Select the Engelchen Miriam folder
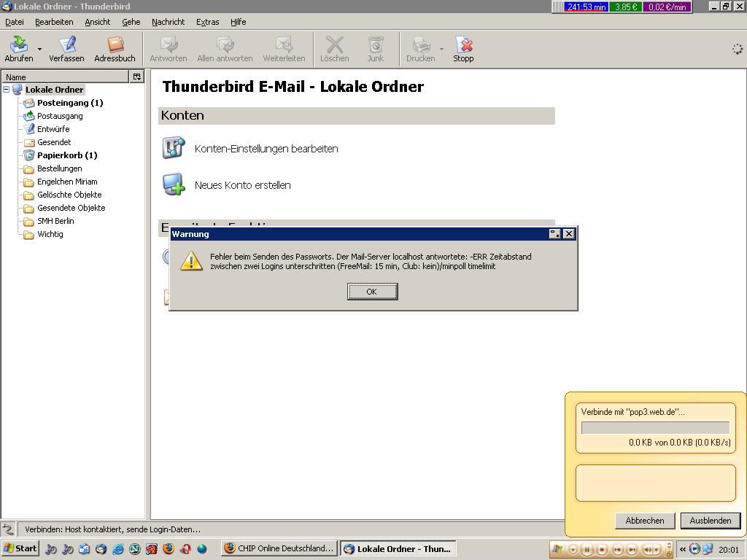The image size is (747, 560). click(67, 182)
